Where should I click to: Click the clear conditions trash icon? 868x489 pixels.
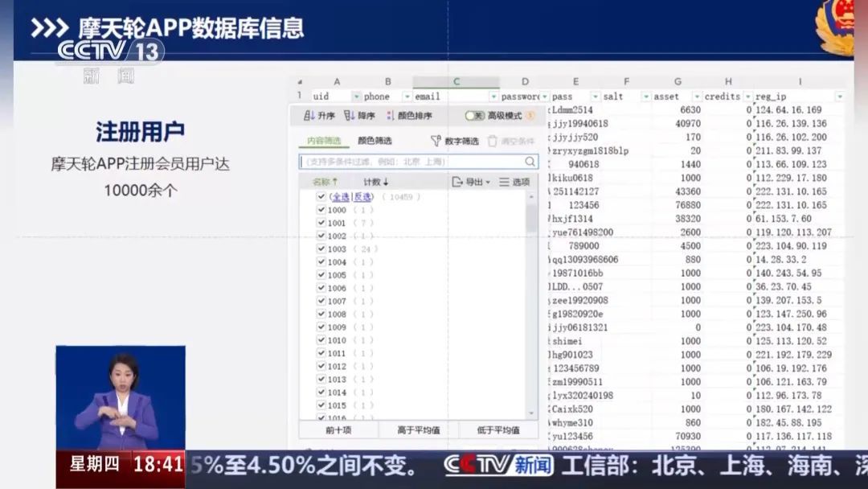492,142
